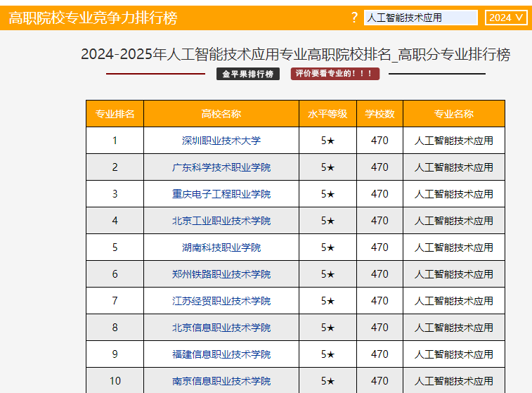Click the 学校数 column header

(379, 114)
